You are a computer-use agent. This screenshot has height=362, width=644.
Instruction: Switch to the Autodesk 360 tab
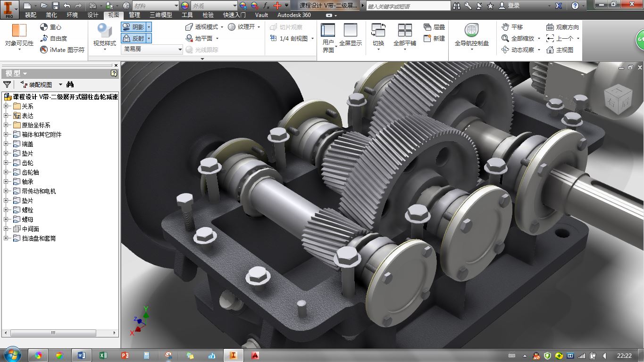[294, 15]
